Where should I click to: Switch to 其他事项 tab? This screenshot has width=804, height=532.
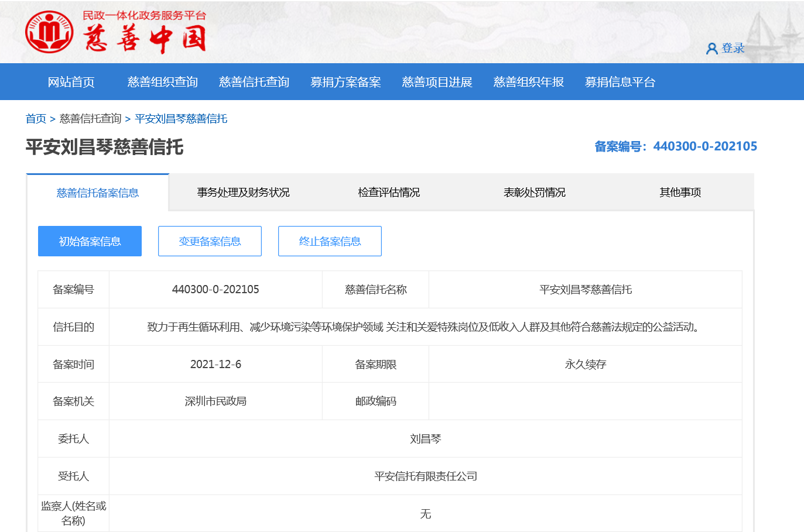click(680, 193)
